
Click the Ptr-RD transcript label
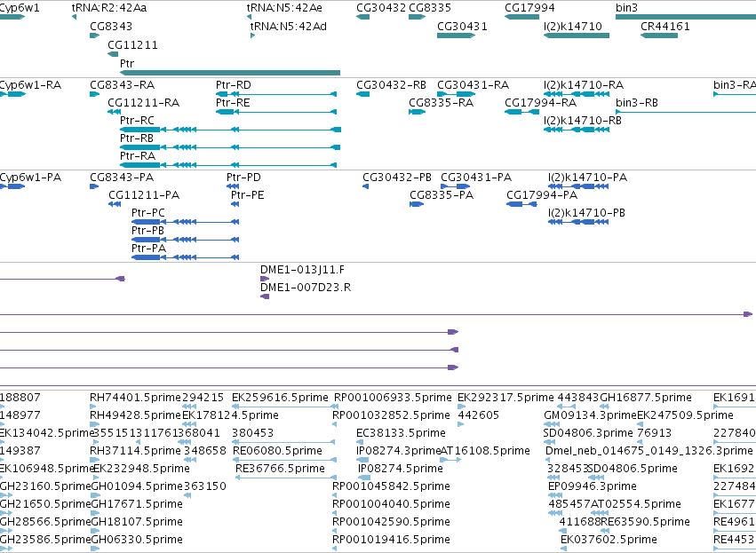click(234, 85)
